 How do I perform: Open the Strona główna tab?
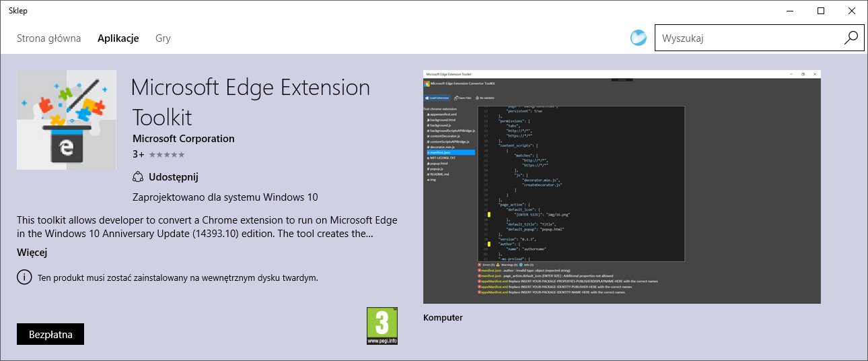point(48,38)
